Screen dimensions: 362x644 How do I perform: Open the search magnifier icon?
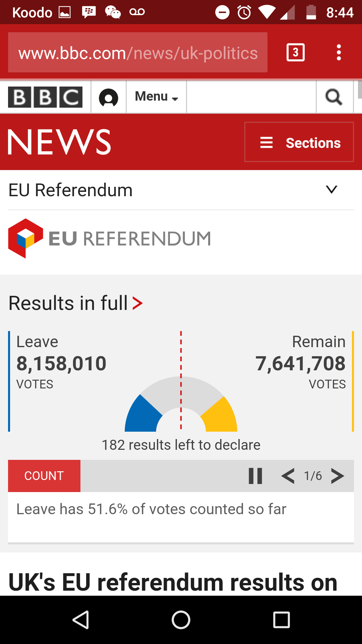click(334, 97)
